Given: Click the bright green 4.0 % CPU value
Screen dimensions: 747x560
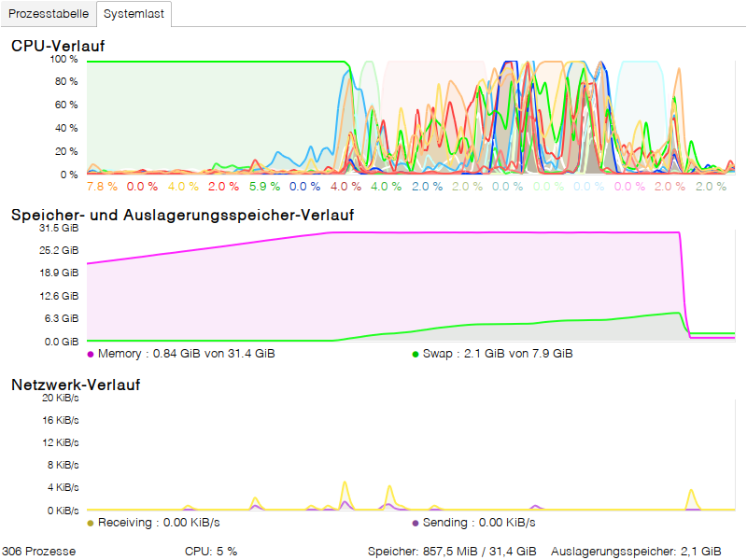Looking at the screenshot, I should 386,186.
